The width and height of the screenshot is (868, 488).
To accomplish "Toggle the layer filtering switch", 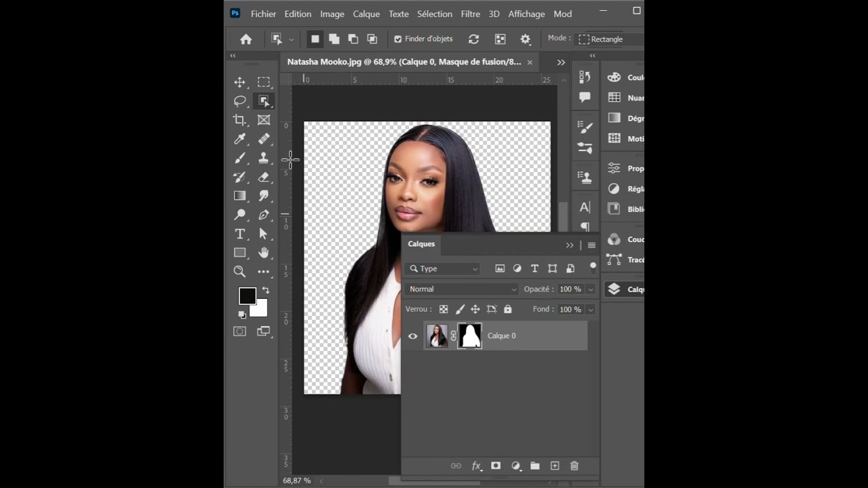I will (593, 266).
